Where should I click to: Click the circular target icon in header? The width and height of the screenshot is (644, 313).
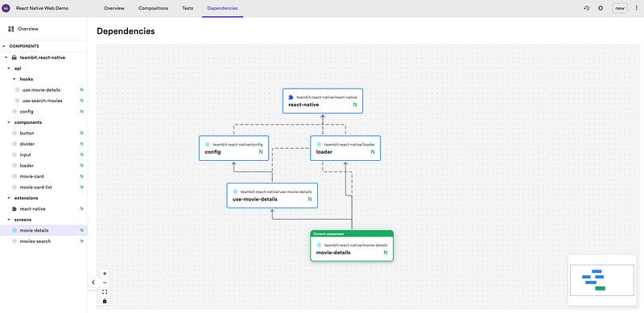point(601,8)
